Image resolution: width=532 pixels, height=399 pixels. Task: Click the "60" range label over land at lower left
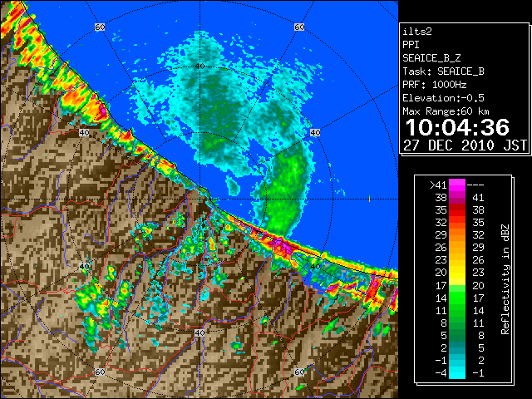(100, 372)
